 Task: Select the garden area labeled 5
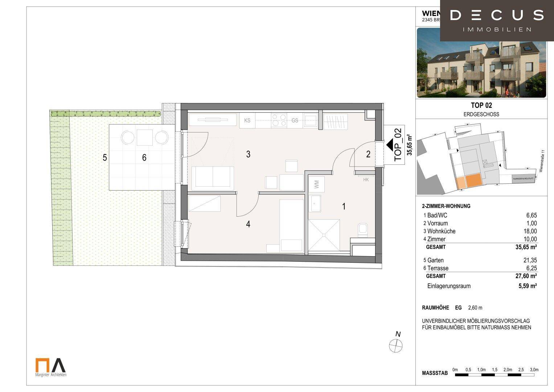(x=104, y=158)
